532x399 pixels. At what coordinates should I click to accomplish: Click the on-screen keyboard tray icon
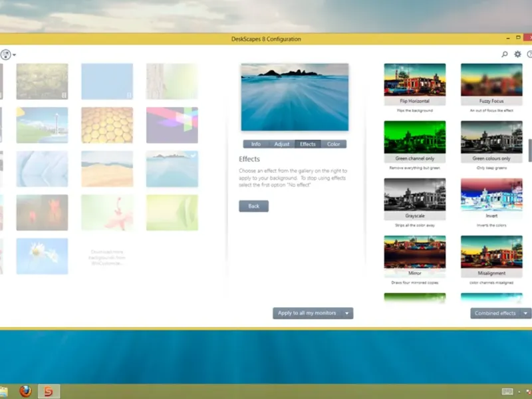coord(507,392)
